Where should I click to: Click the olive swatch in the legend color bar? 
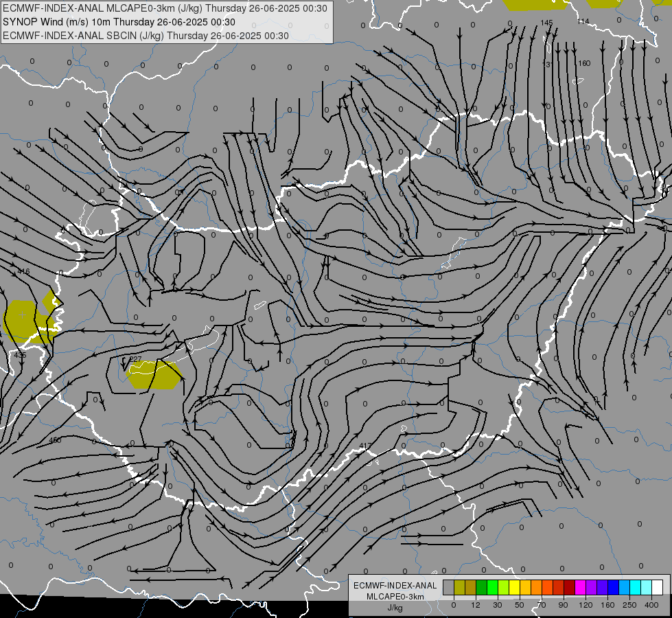click(459, 587)
